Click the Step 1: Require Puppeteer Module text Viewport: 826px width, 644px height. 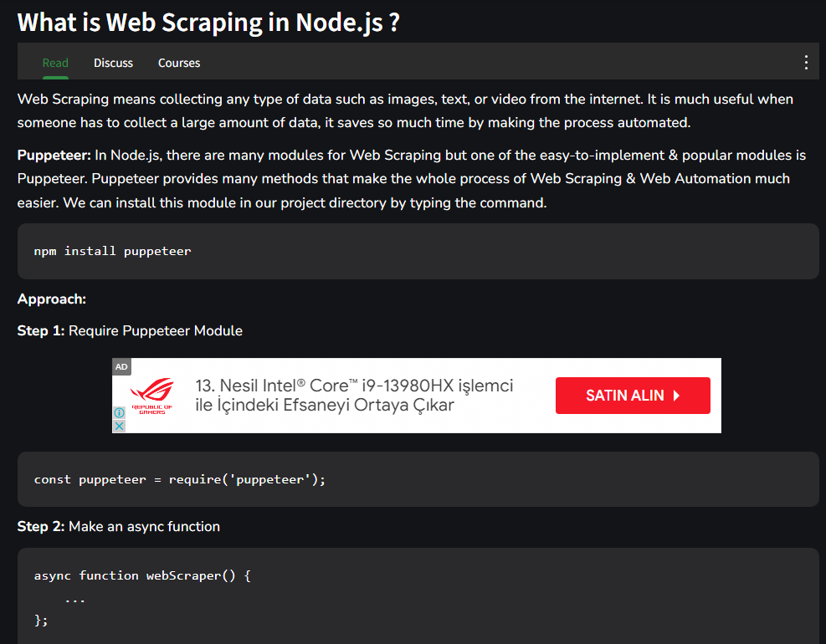pyautogui.click(x=130, y=330)
